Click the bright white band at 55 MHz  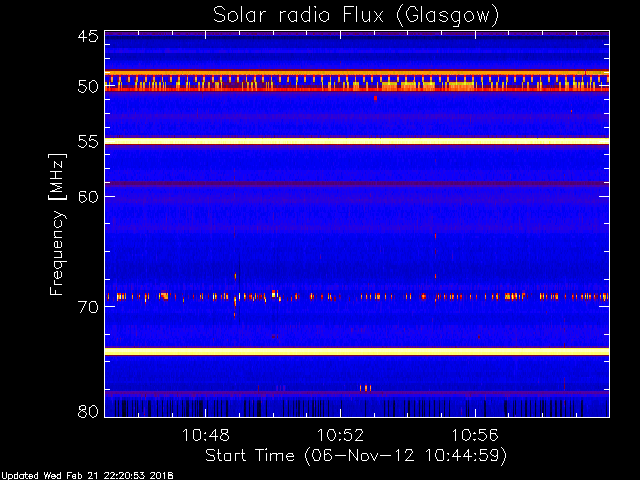click(357, 141)
